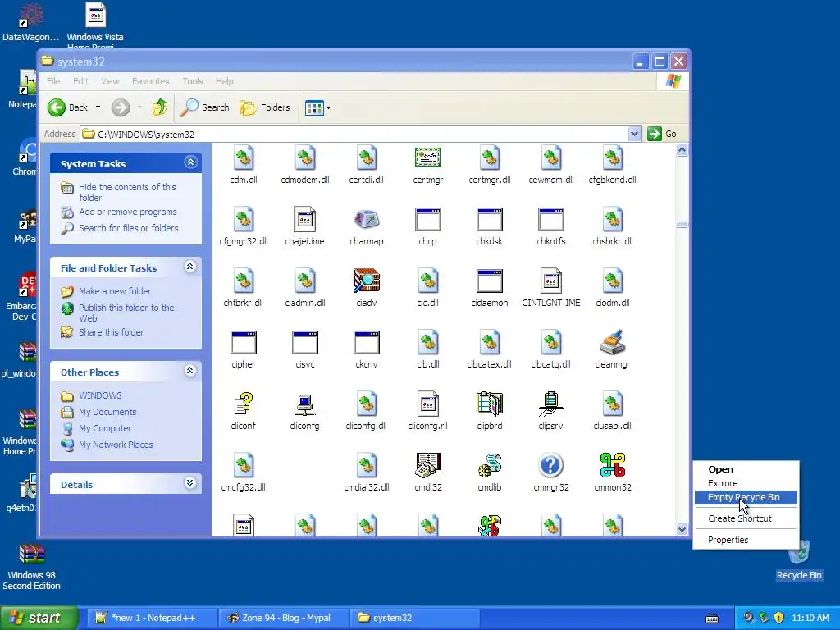The image size is (840, 630).
Task: Collapse the Other Places panel
Action: pyautogui.click(x=189, y=371)
